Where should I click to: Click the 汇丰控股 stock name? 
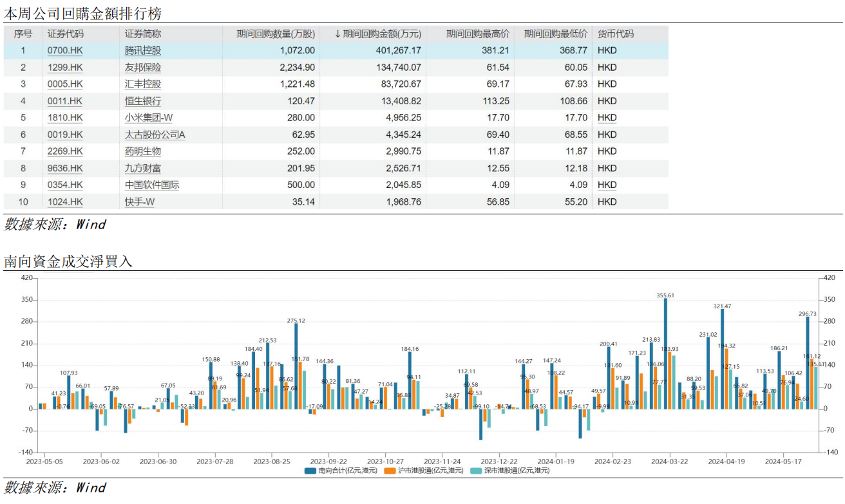[143, 84]
